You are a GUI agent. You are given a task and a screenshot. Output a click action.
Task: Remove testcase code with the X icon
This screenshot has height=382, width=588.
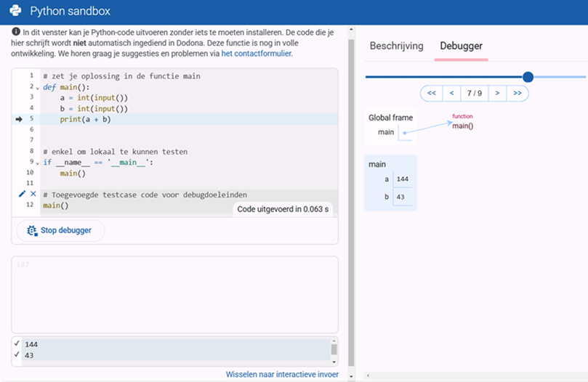(33, 194)
